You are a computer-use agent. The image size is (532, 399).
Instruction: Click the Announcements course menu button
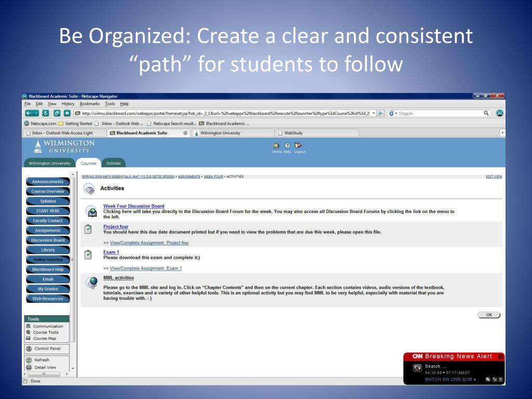48,182
